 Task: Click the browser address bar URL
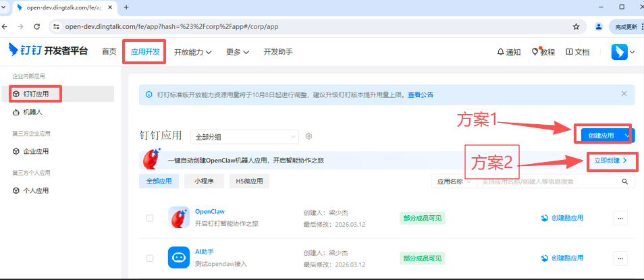171,27
